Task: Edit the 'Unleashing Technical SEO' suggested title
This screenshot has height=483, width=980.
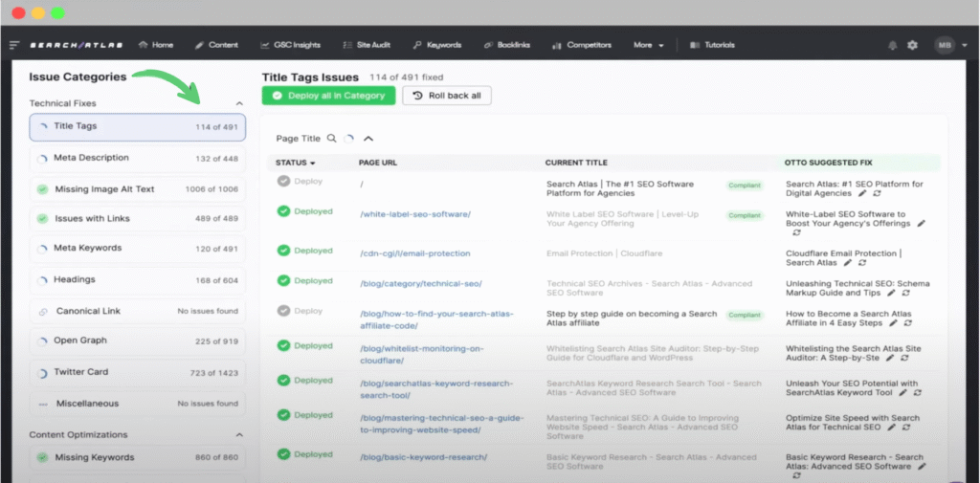Action: (891, 293)
